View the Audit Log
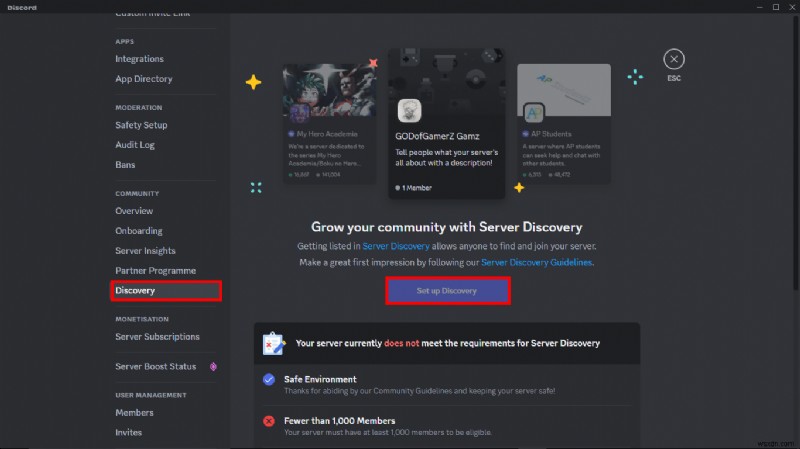 click(x=135, y=145)
